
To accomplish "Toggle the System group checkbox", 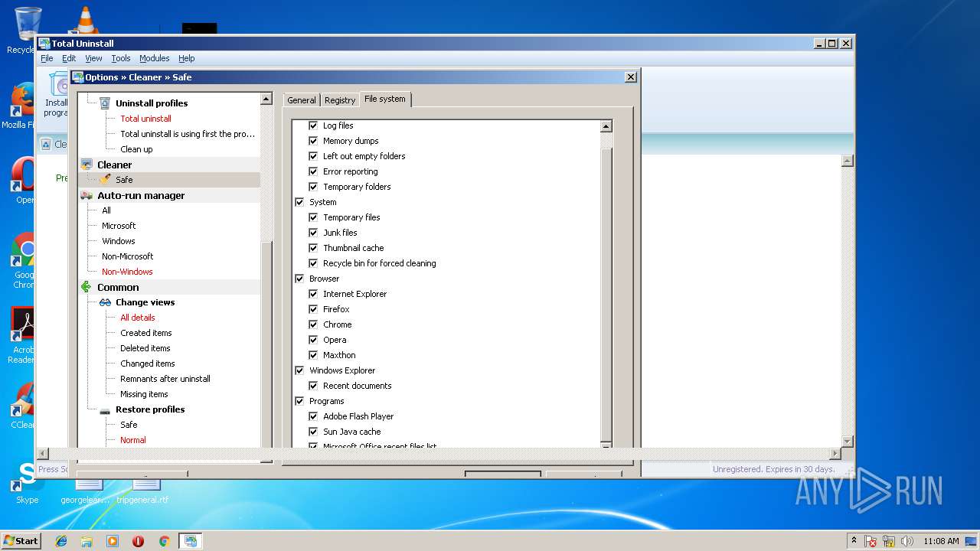I will pos(299,202).
